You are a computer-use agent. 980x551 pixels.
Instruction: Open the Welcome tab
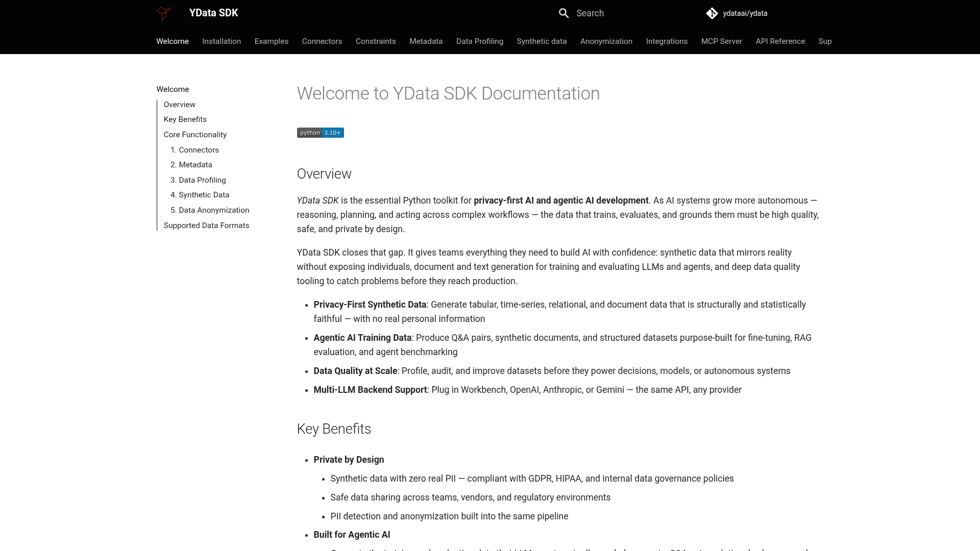(x=173, y=41)
